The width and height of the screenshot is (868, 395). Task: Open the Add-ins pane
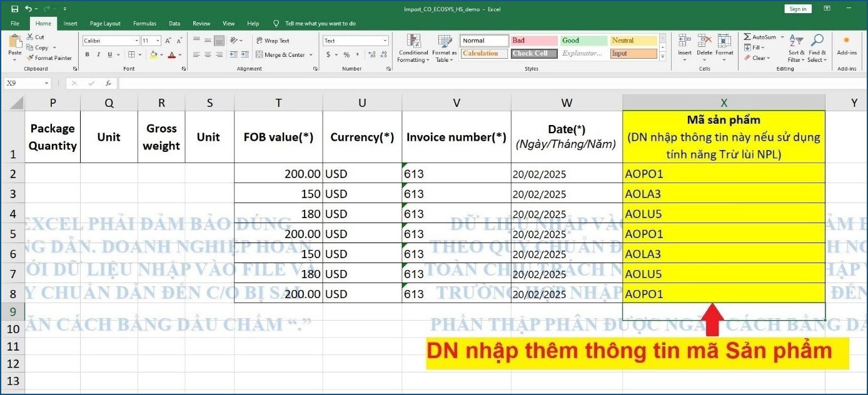pos(847,46)
